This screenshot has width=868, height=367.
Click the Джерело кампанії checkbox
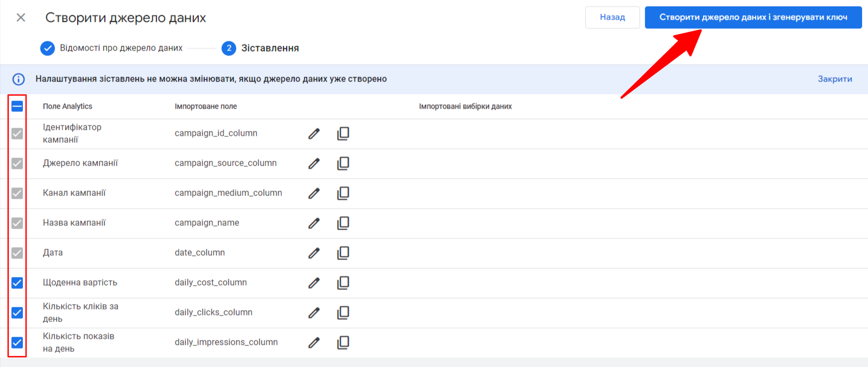click(x=17, y=163)
